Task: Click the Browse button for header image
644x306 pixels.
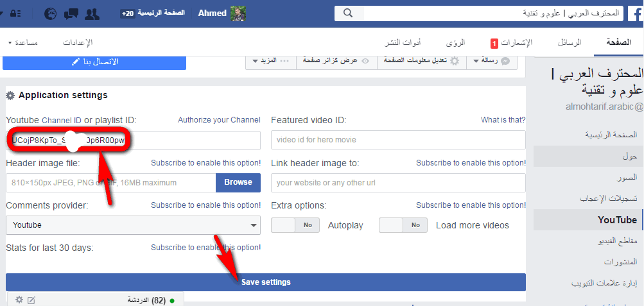Action: [x=238, y=183]
